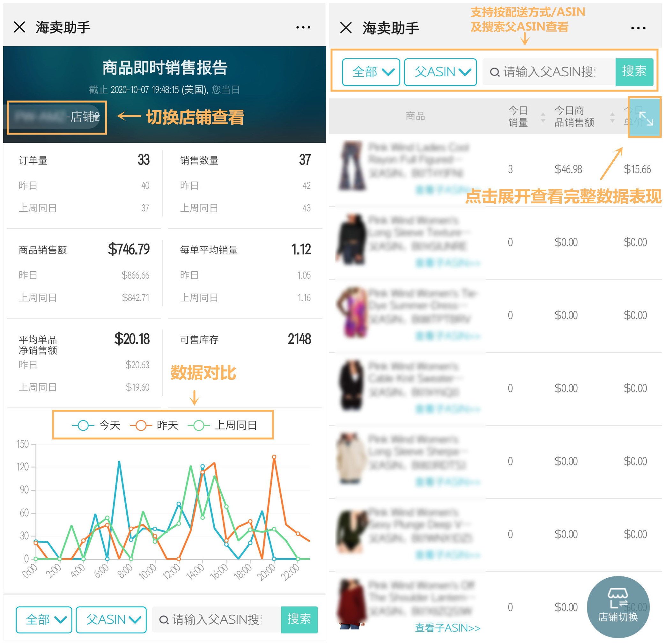The height and width of the screenshot is (644, 665).
Task: Sort by the 今日商品销售额 column arrows
Action: coord(612,117)
